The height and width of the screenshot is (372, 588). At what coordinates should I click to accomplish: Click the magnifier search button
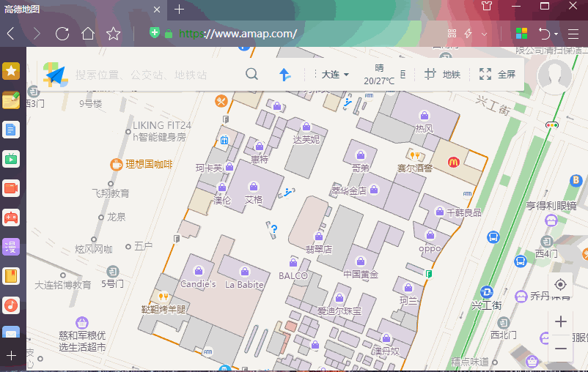pyautogui.click(x=251, y=74)
